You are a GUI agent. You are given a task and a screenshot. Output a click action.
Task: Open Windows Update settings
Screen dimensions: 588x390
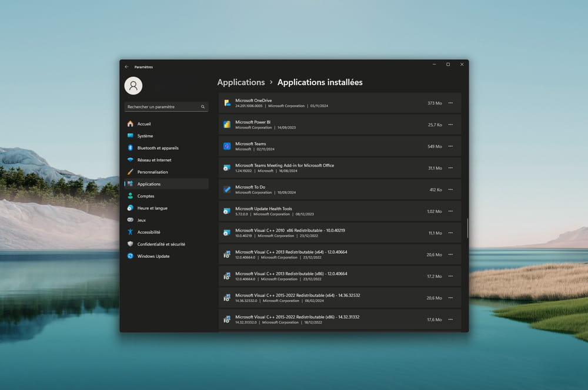[166, 256]
